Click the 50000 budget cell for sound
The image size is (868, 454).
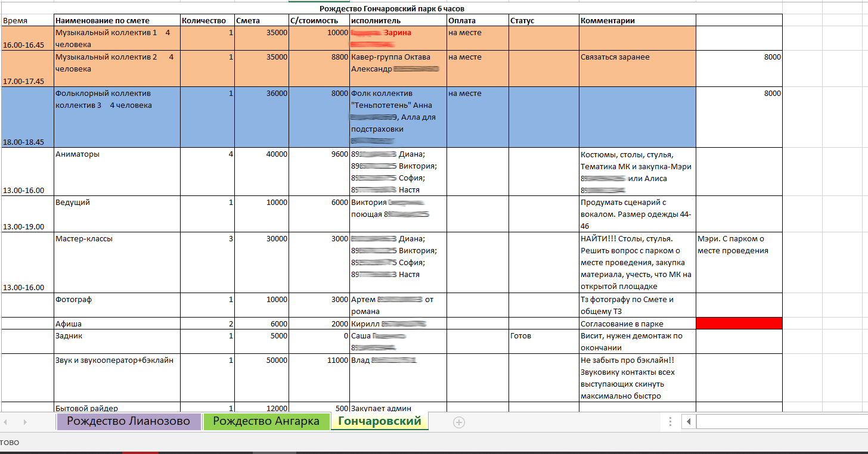point(262,378)
